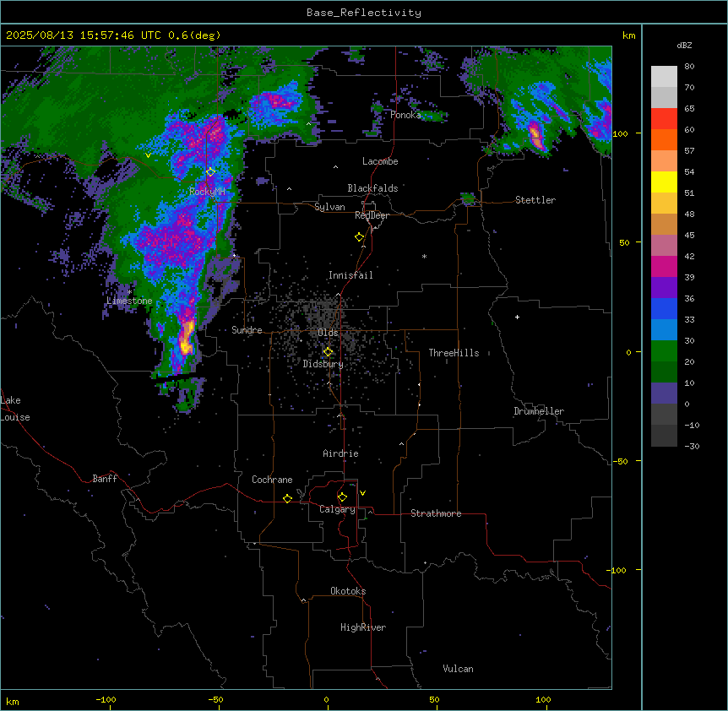Viewport: 728px width, 711px height.
Task: Select the blue 36 dBZ legend swatch
Action: coord(664,308)
